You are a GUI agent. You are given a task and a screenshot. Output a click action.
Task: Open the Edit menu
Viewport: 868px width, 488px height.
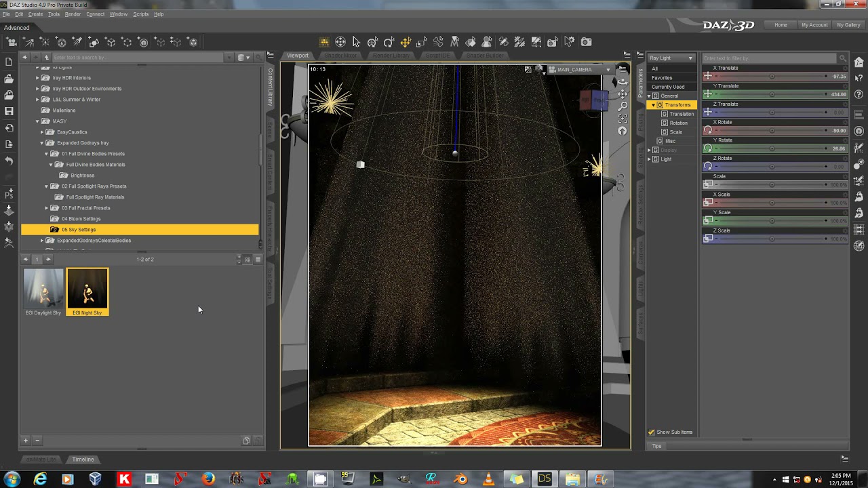19,14
